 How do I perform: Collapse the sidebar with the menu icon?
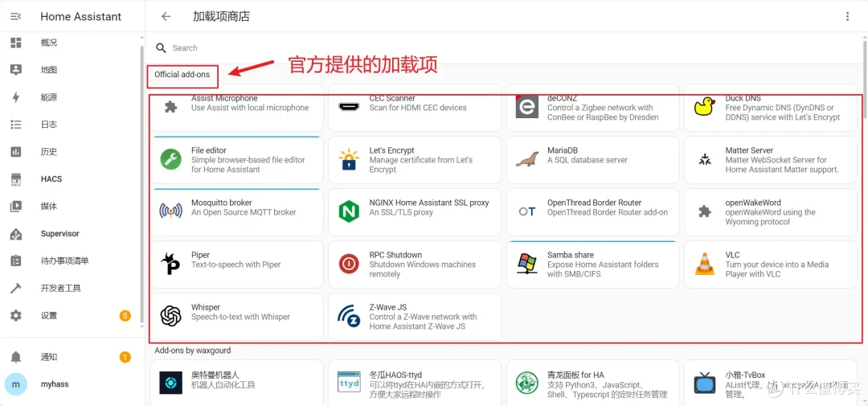(16, 17)
